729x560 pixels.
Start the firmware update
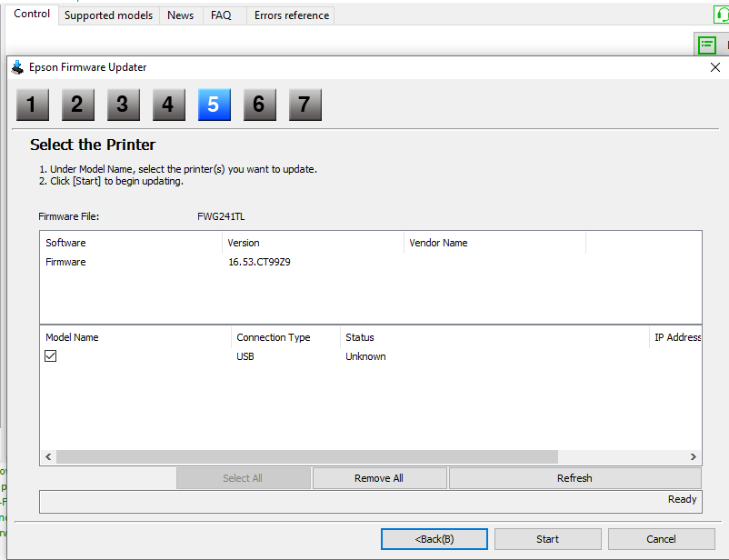pyautogui.click(x=548, y=539)
